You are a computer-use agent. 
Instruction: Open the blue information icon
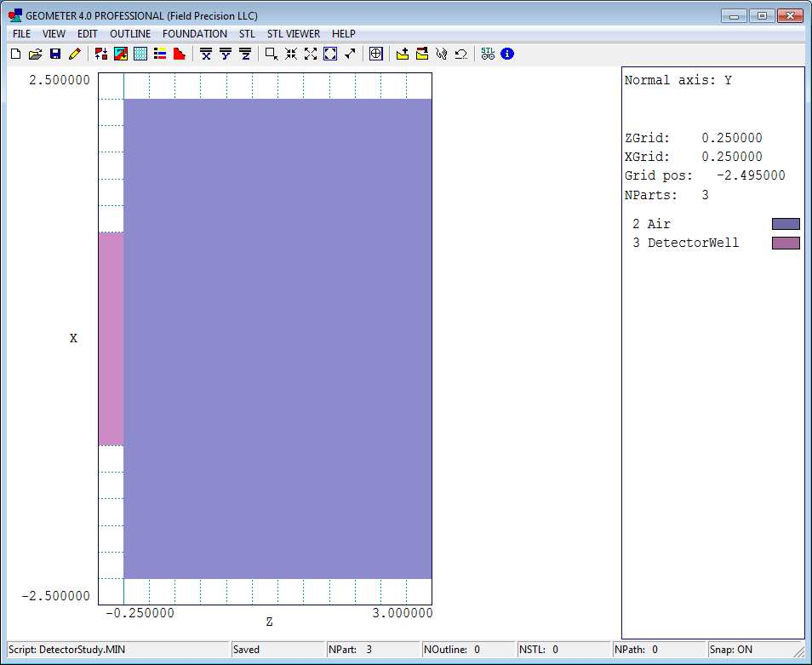pyautogui.click(x=507, y=54)
